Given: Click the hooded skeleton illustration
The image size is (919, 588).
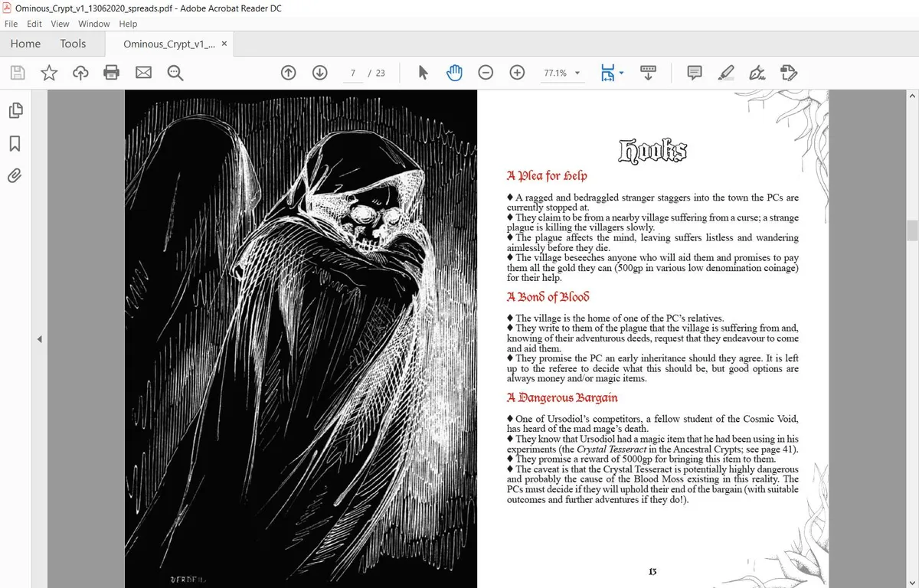Looking at the screenshot, I should (301, 338).
